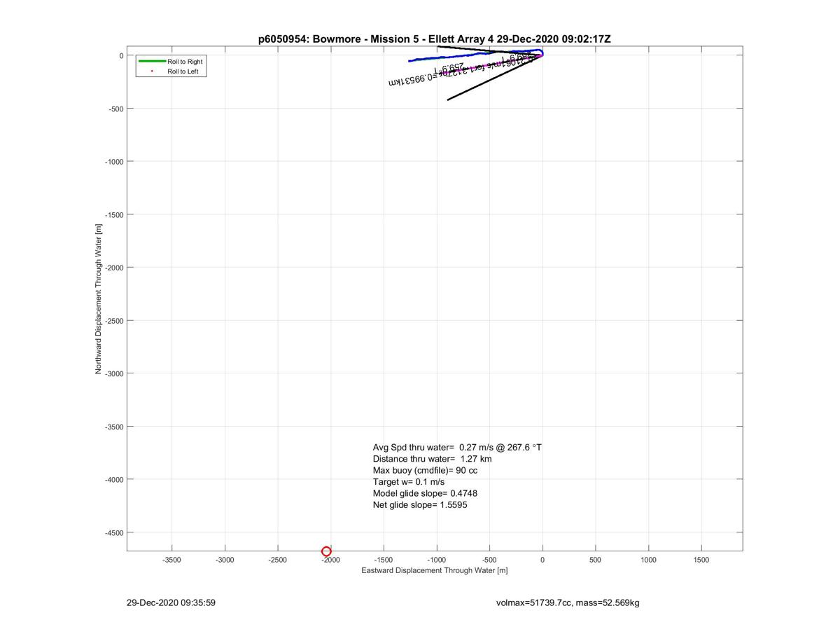Screen dimensions: 840x620
Task: Click the y-axis tick label '-3500'
Action: click(x=114, y=427)
